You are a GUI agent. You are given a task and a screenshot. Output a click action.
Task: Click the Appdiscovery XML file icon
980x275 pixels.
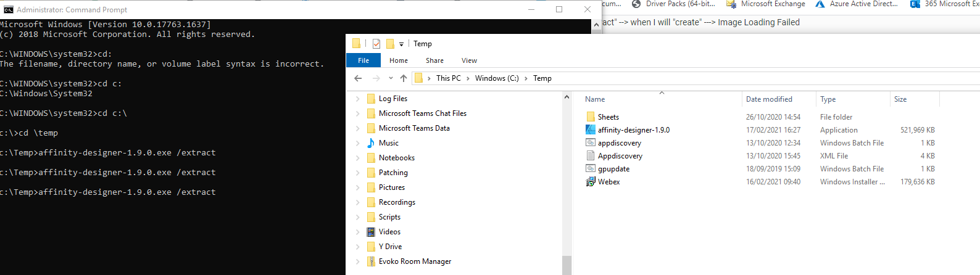[x=591, y=156]
